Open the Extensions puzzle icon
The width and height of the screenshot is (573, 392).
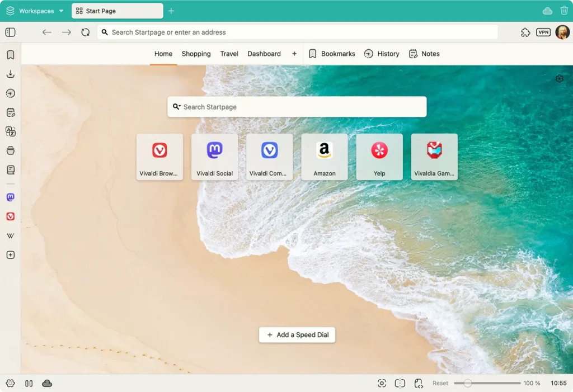click(x=525, y=32)
